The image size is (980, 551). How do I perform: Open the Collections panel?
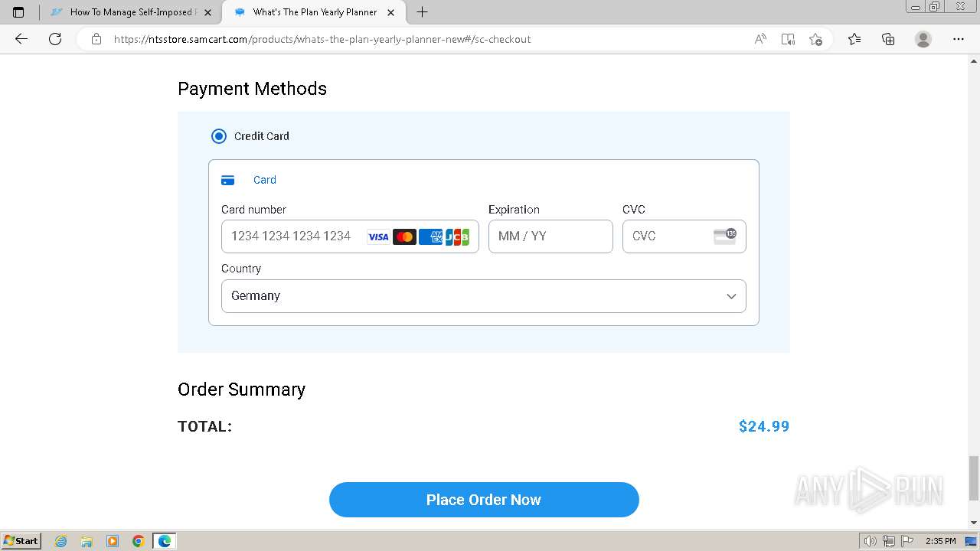888,39
